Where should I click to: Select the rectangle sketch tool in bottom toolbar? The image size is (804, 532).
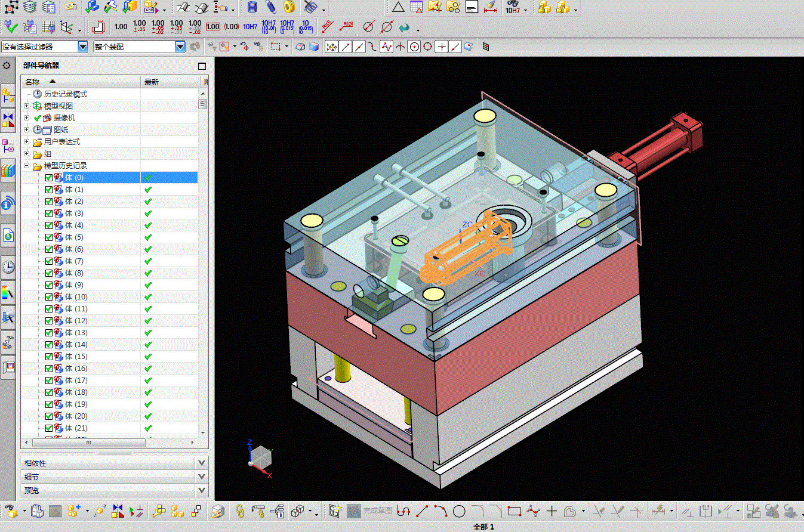tap(515, 511)
